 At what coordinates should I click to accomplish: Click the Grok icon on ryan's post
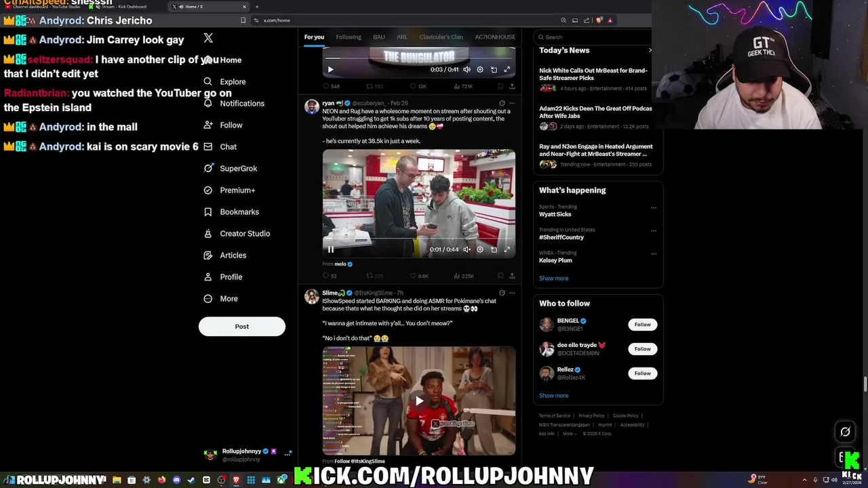tap(502, 103)
